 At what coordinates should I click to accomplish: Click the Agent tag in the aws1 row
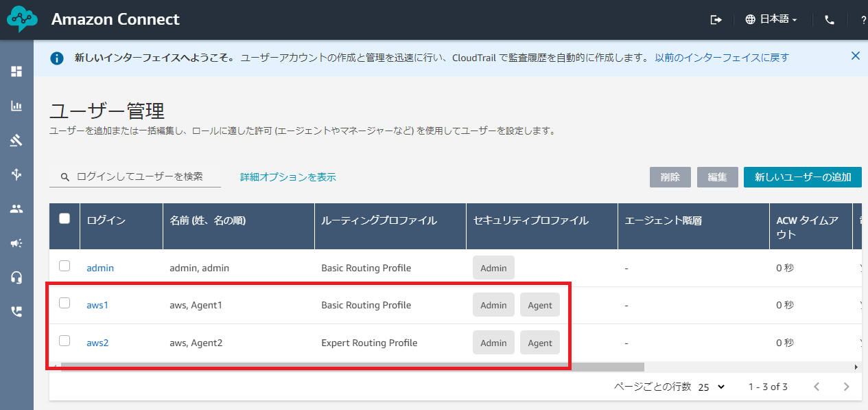pyautogui.click(x=540, y=305)
